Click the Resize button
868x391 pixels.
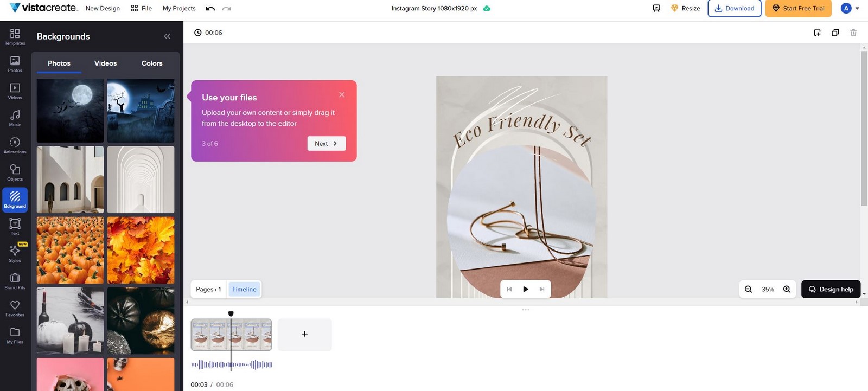pyautogui.click(x=686, y=8)
